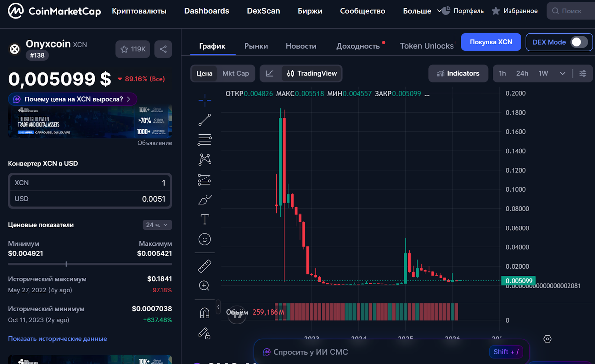Click the 24h price range slider
Viewport: 595px width, 364px height.
tap(90, 264)
